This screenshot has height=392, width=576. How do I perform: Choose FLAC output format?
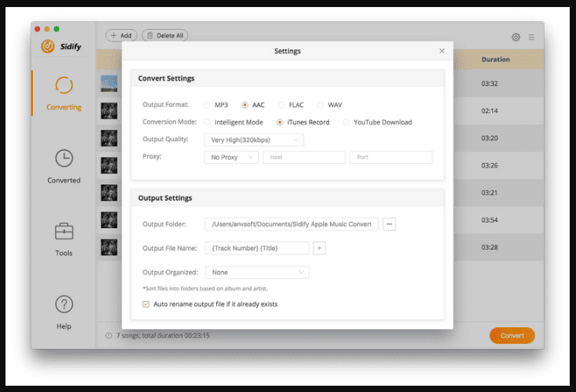click(x=281, y=105)
